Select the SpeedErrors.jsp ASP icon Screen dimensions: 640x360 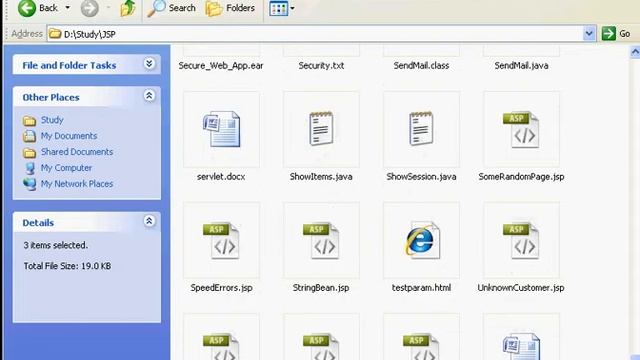pos(221,240)
